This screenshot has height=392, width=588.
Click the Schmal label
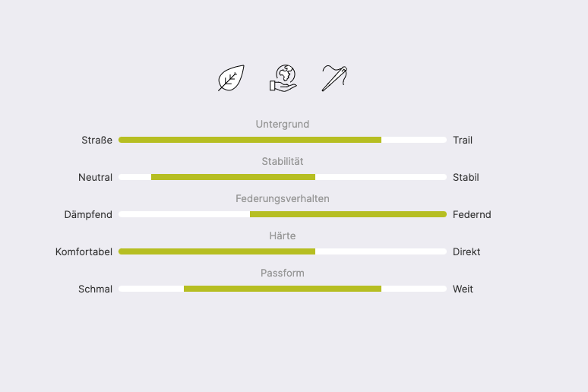coord(95,289)
